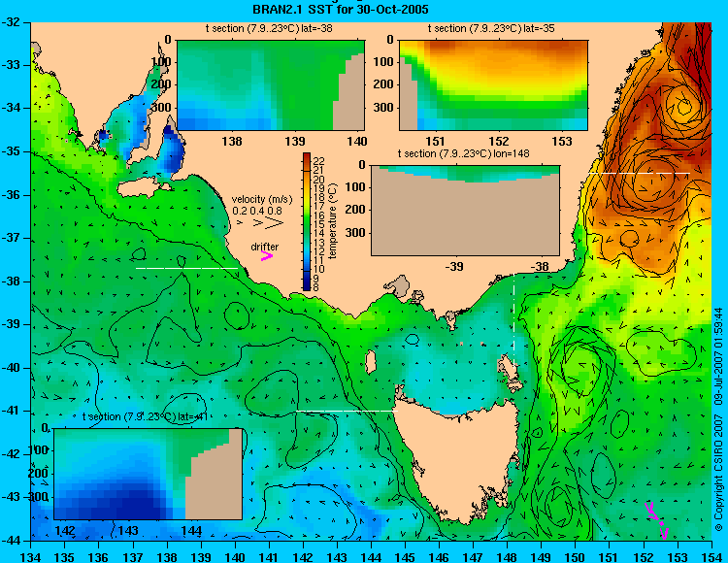The height and width of the screenshot is (563, 728).
Task: Open the lat=-41 temperature section inset plot
Action: 149,474
